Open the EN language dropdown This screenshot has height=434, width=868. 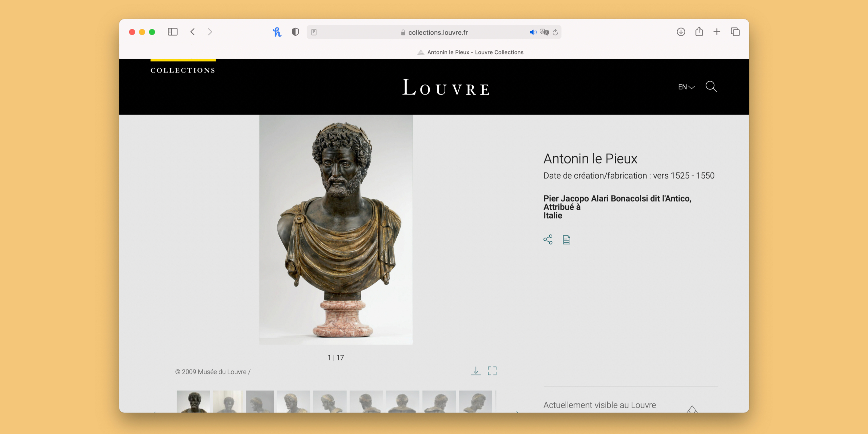686,87
